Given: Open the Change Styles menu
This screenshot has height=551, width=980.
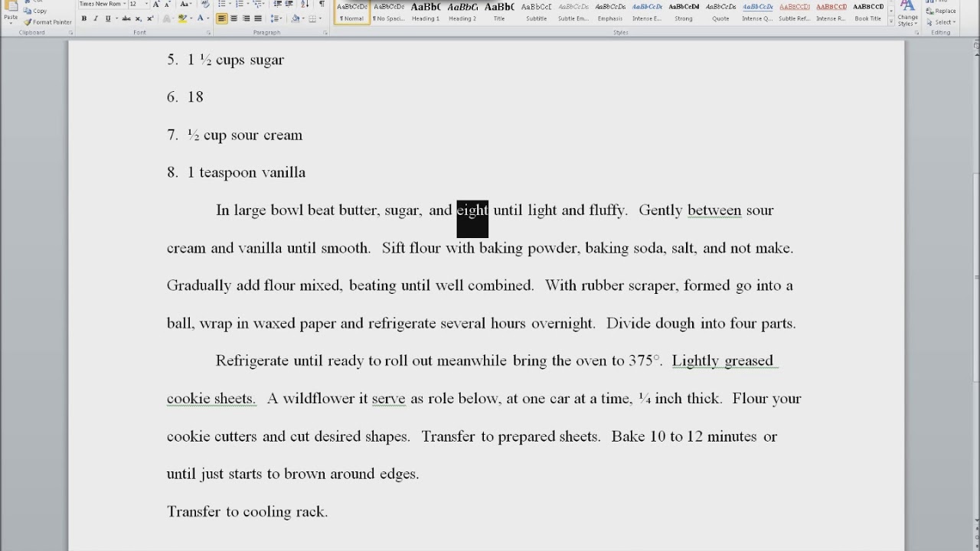Looking at the screenshot, I should coord(907,13).
